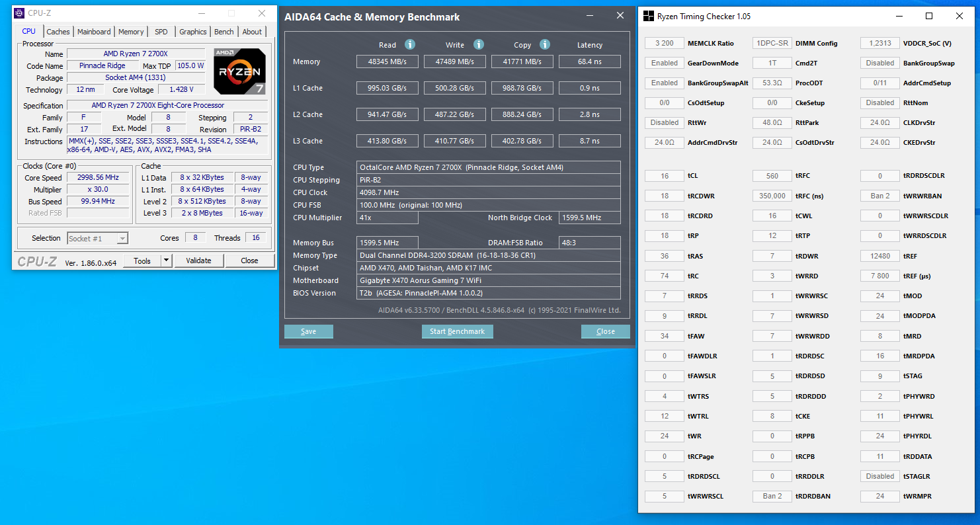Select the CPU tab in CPU-Z
This screenshot has height=525, width=980.
point(29,31)
